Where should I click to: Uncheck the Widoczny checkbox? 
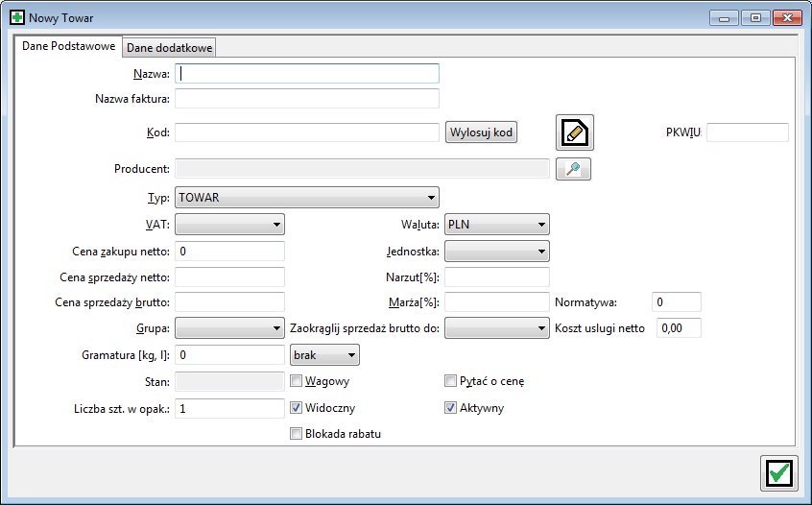(x=296, y=408)
